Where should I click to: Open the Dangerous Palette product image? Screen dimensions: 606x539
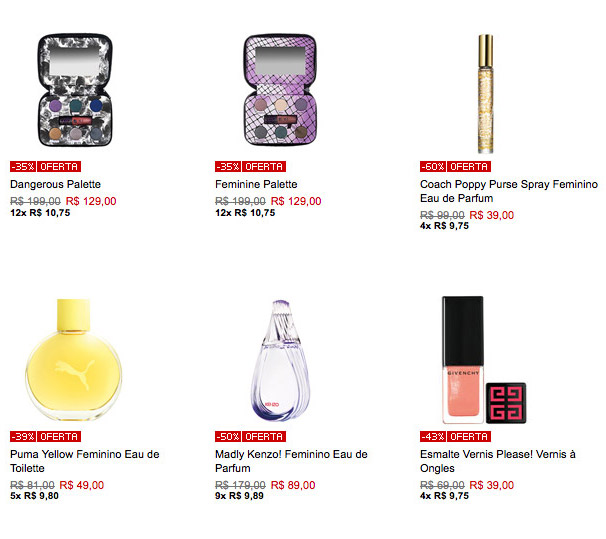coord(75,90)
